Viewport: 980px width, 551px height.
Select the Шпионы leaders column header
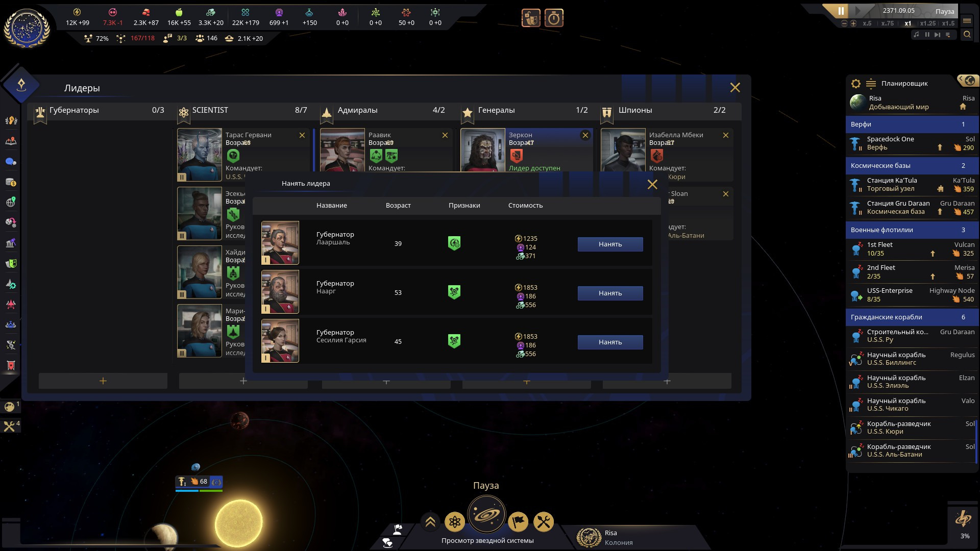tap(666, 111)
